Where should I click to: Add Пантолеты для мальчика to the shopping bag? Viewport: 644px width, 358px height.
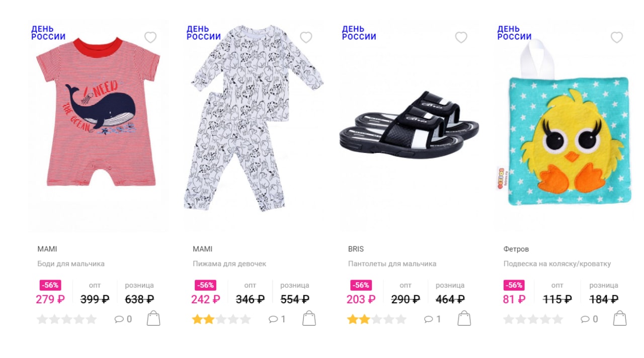464,318
